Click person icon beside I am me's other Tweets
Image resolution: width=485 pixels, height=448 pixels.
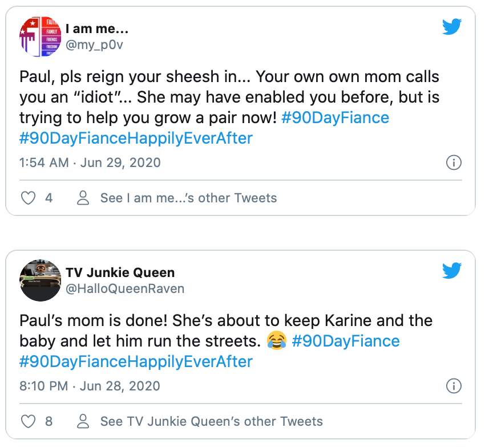point(83,198)
